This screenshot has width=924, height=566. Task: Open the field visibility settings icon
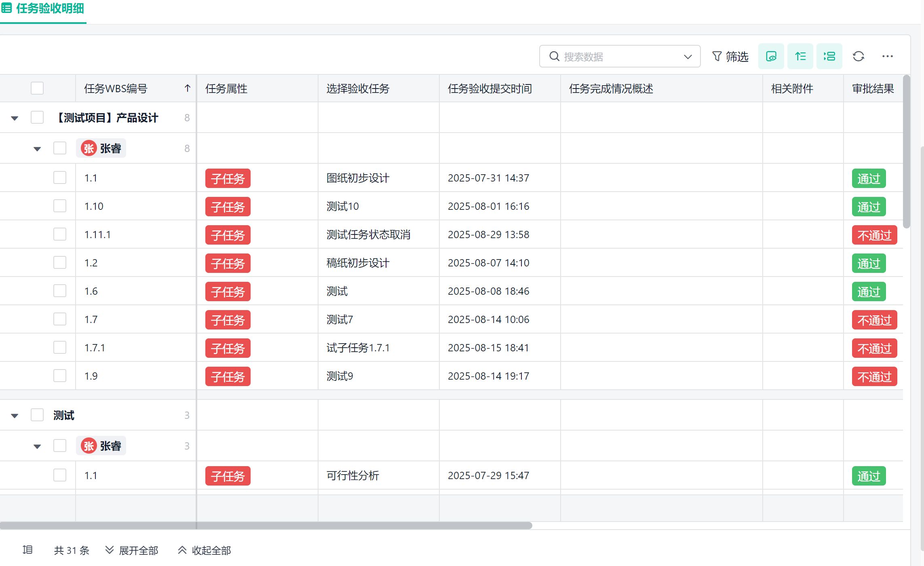pyautogui.click(x=771, y=56)
